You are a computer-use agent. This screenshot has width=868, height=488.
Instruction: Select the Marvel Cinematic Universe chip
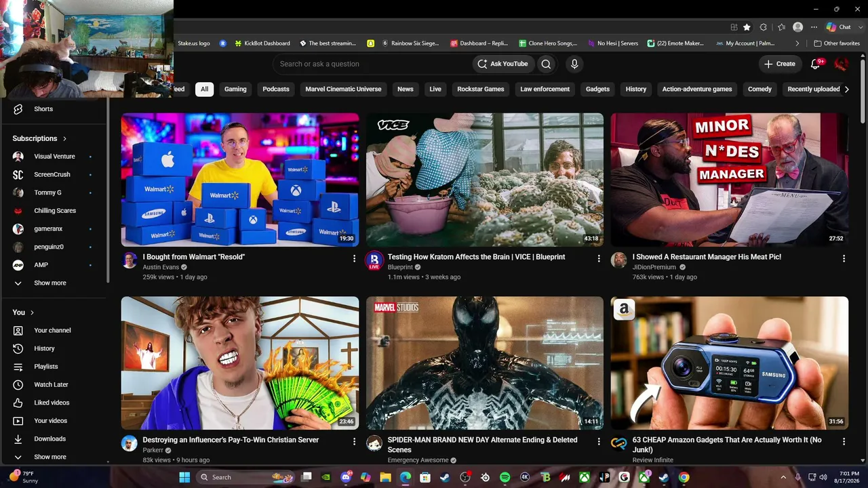343,89
